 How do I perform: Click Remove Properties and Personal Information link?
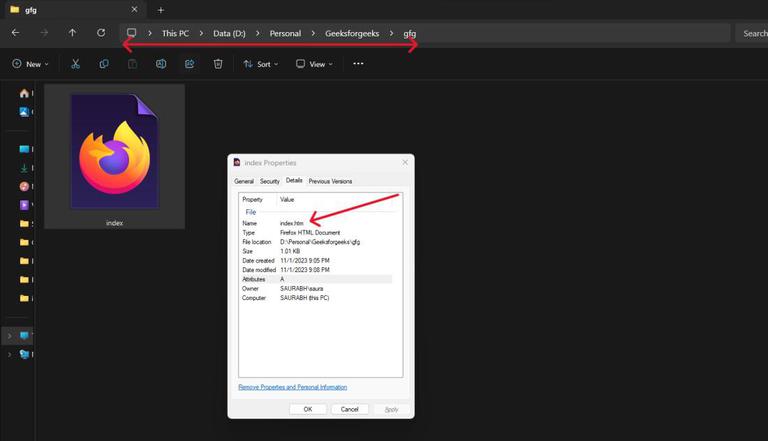[292, 387]
